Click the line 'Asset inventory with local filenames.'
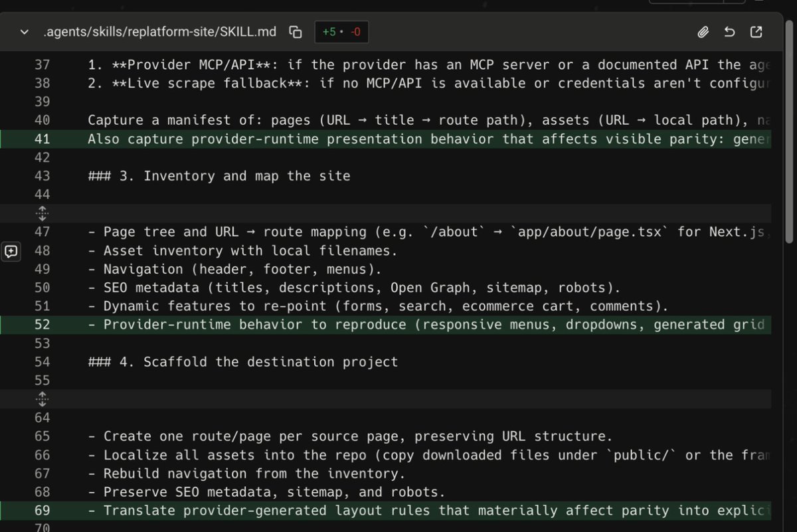Screen dimensions: 797x532 [242, 251]
